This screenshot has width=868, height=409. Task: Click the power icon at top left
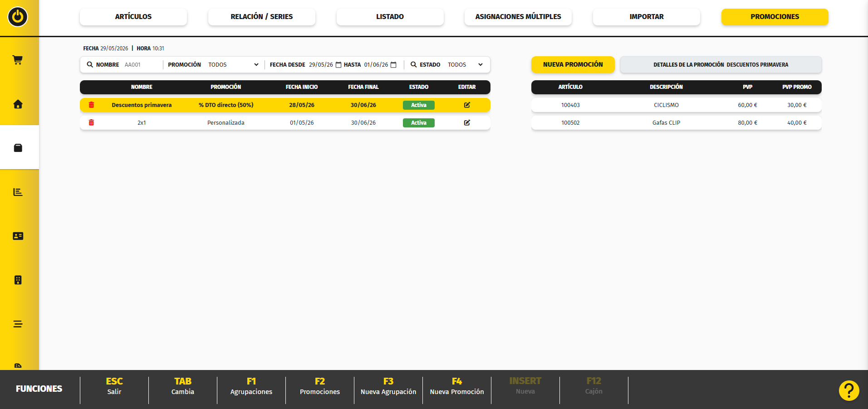18,17
